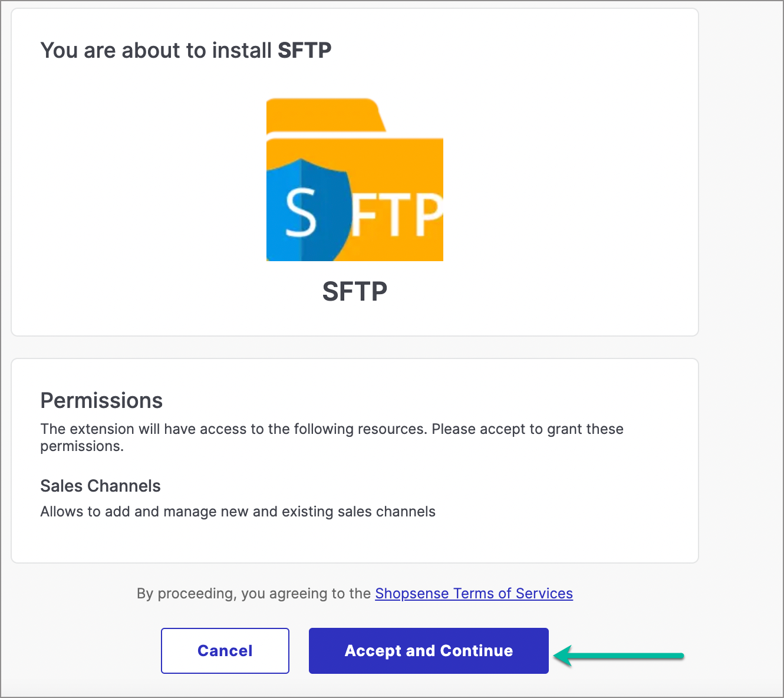Open the Shopsense Terms of Services link

(x=474, y=593)
